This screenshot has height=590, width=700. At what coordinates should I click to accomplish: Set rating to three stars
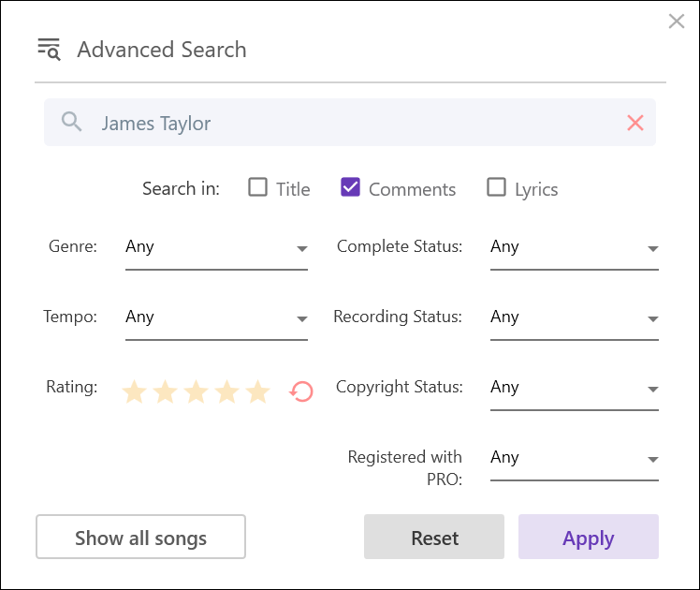click(x=196, y=391)
